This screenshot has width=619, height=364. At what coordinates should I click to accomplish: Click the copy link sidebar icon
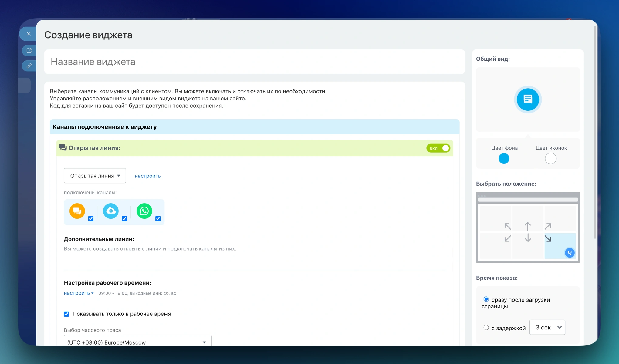point(29,66)
